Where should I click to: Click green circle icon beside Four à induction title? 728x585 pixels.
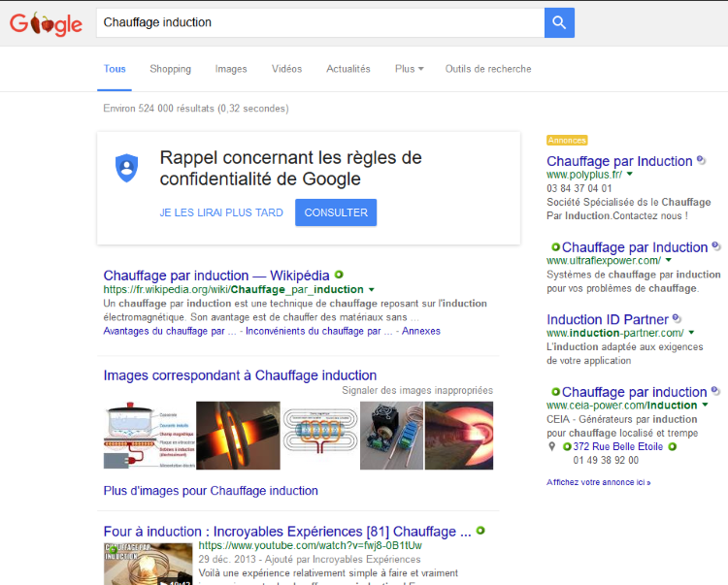480,531
